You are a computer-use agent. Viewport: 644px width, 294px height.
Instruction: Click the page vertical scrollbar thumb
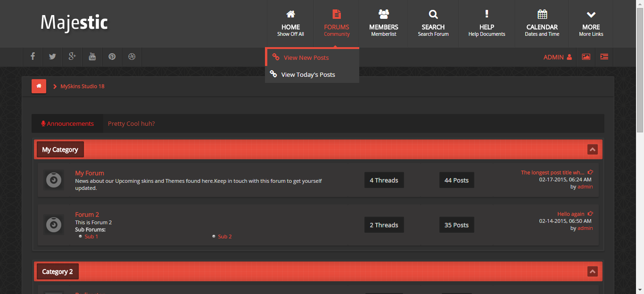pyautogui.click(x=640, y=70)
